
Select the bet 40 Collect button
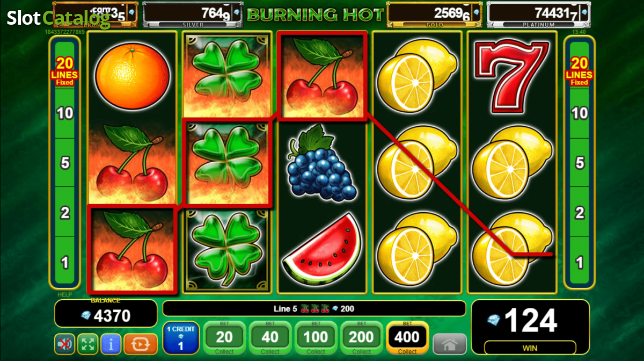point(270,338)
